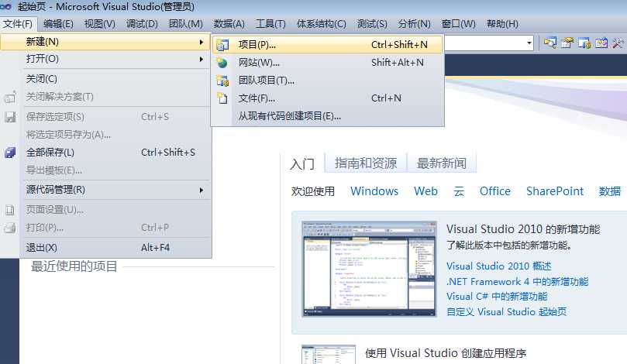Click the Object Browser toolbar icon
Screen dimensions: 627x364
click(x=601, y=43)
